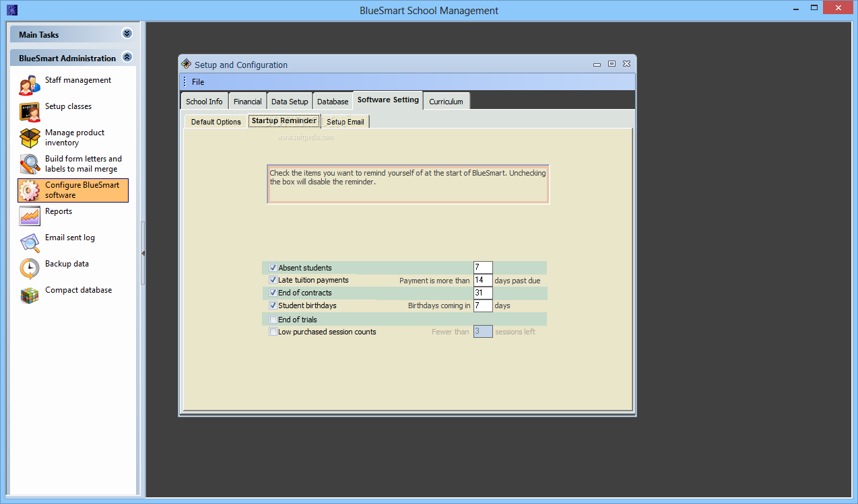858x504 pixels.
Task: Click Absent students days input field
Action: (483, 268)
